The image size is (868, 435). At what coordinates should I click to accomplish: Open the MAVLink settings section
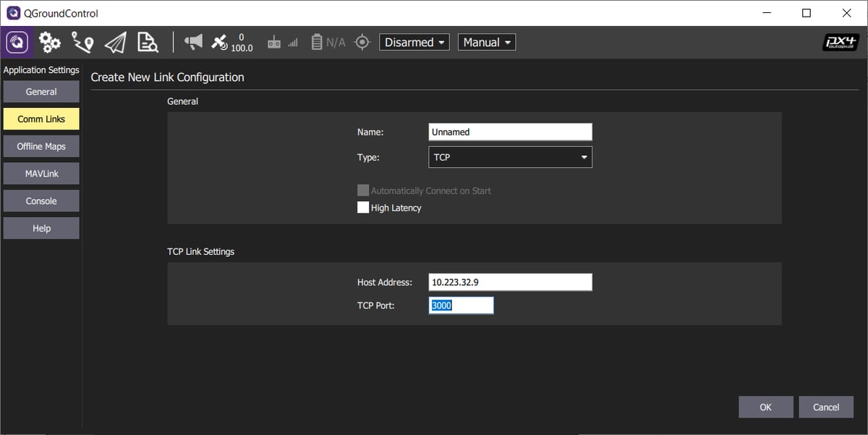41,173
